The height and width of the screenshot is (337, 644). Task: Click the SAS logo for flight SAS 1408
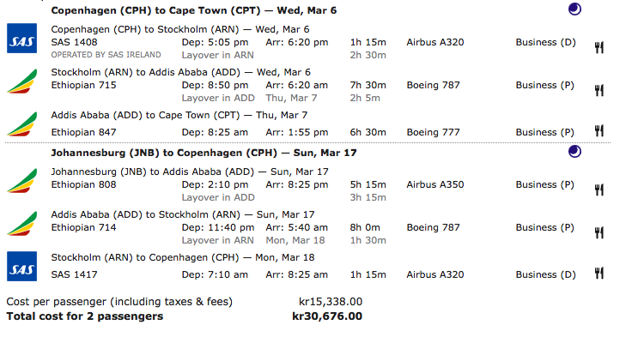21,38
